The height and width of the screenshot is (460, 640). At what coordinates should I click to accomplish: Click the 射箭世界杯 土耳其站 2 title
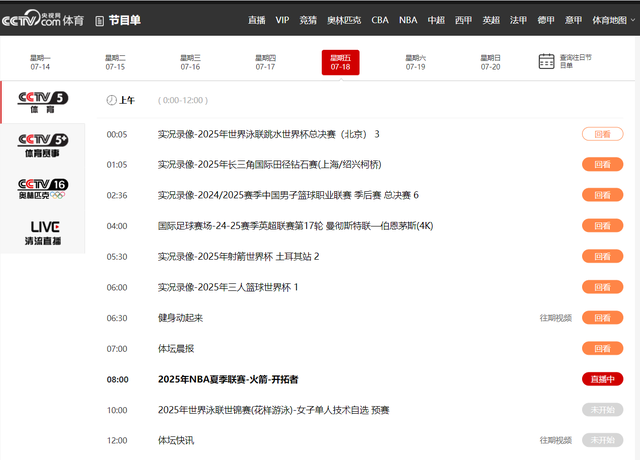238,256
